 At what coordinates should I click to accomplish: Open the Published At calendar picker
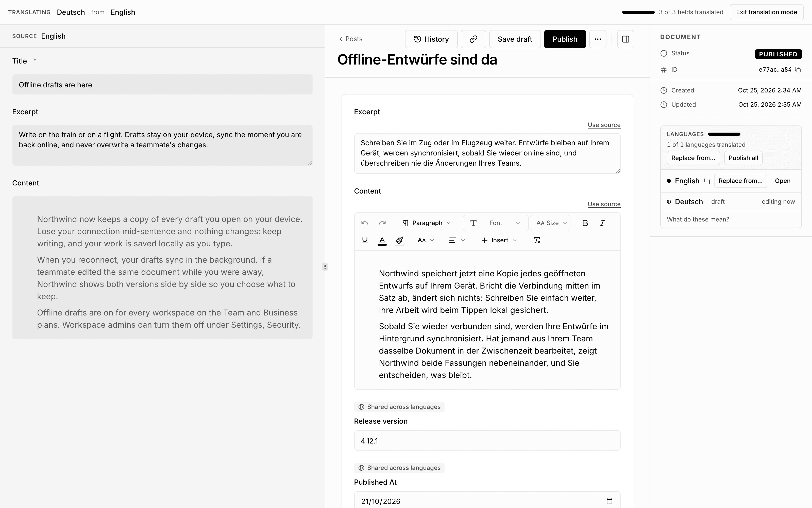coord(609,501)
